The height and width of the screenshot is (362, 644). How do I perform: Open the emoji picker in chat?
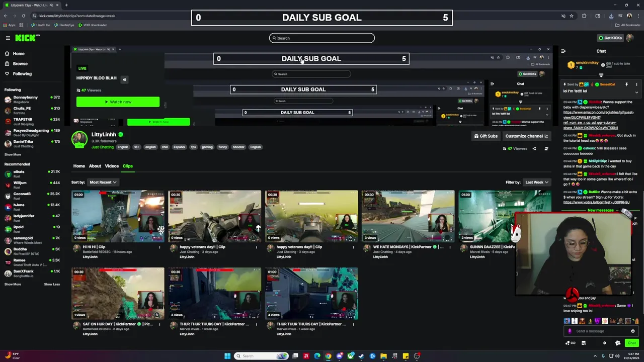click(633, 331)
